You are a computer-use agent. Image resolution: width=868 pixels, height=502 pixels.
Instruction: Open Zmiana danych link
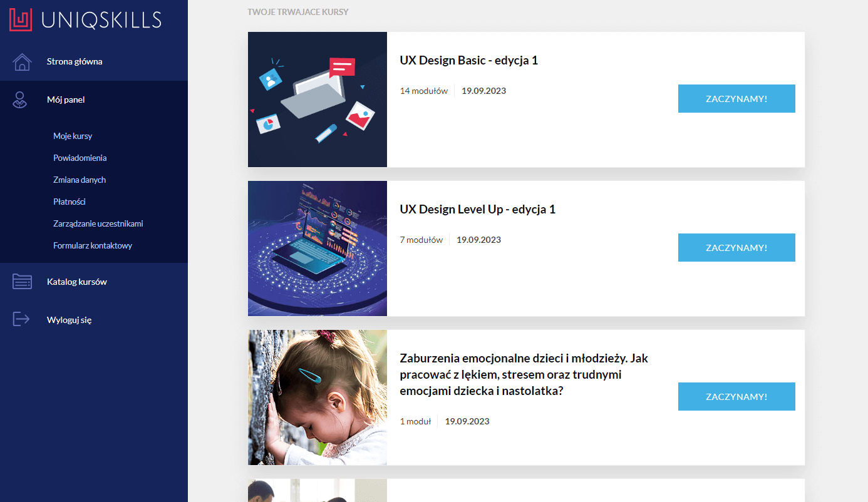click(x=80, y=180)
